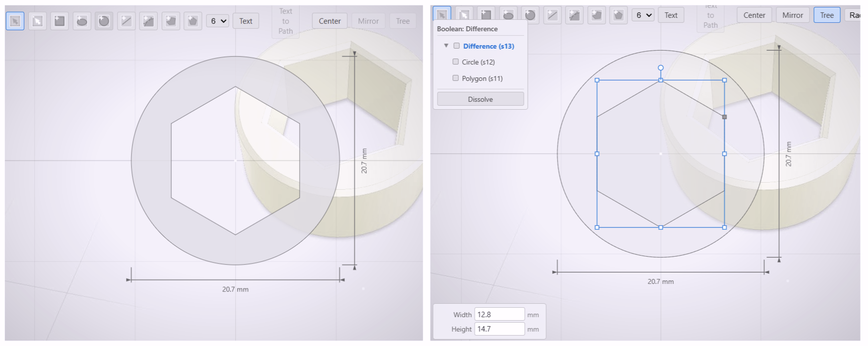This screenshot has height=346, width=868.
Task: Check the Difference (s13) checkbox
Action: coord(456,46)
